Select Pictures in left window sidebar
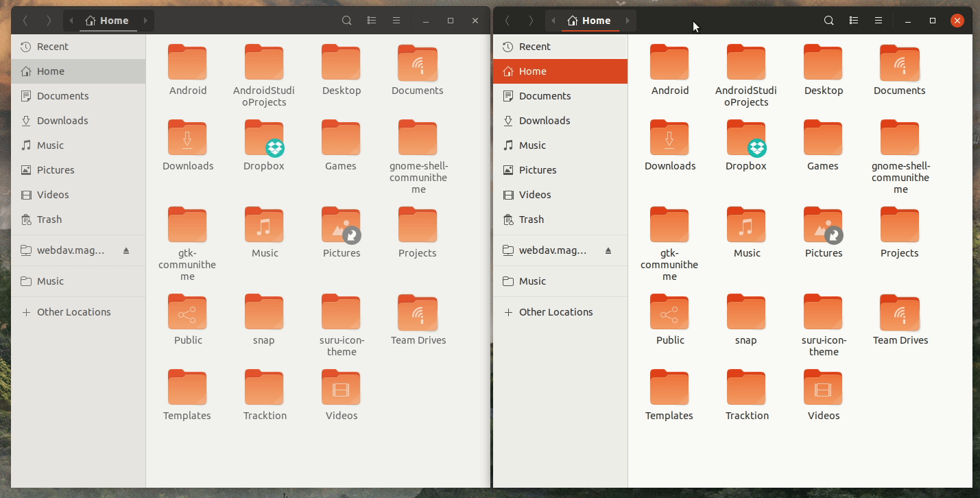The image size is (980, 498). [x=78, y=170]
